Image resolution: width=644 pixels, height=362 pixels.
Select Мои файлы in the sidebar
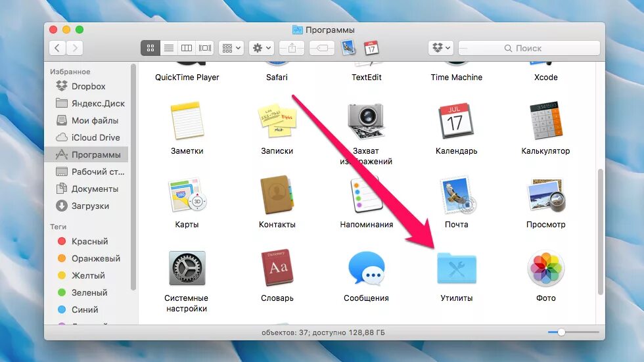click(86, 120)
